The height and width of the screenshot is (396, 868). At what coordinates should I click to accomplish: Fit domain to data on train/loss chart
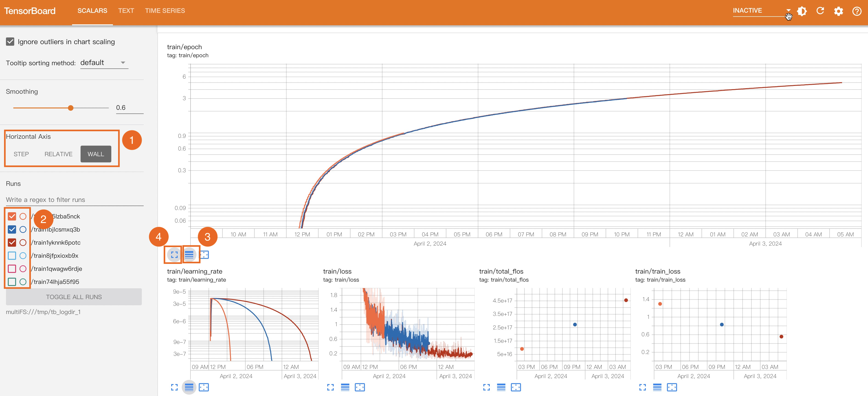coord(360,387)
